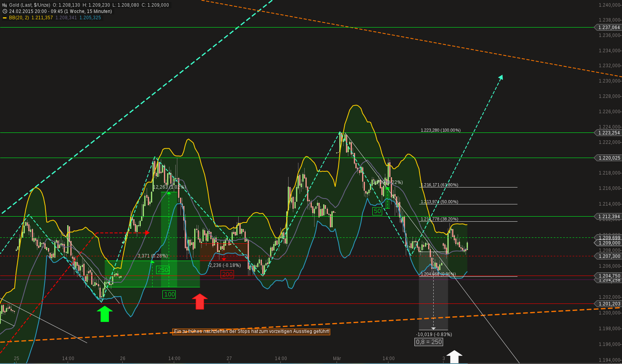This screenshot has height=364, width=622.
Task: Click the Fibonacci 61.80% level label
Action: (x=439, y=185)
